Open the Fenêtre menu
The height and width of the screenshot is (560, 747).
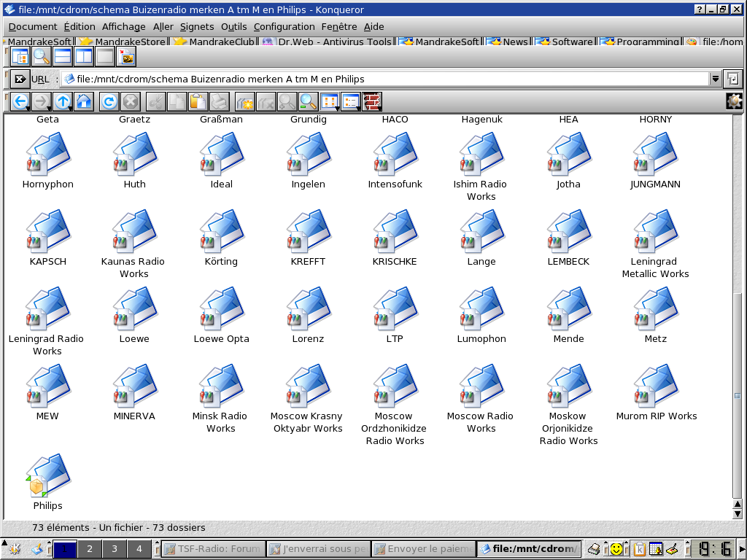tap(339, 27)
